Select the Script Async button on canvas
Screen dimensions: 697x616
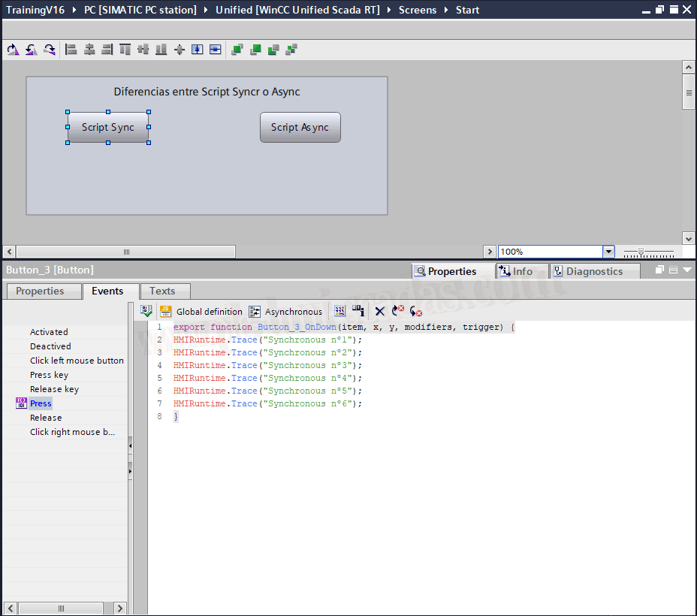[x=300, y=128]
